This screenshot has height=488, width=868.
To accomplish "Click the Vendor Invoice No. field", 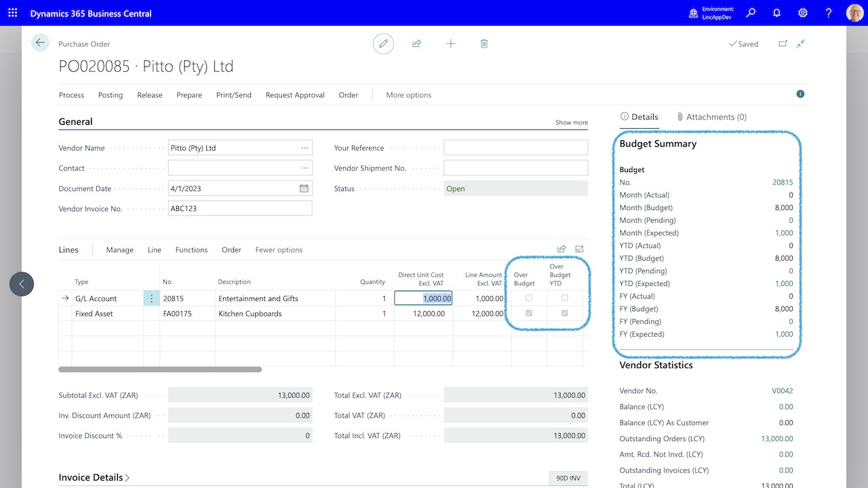I will pos(240,209).
